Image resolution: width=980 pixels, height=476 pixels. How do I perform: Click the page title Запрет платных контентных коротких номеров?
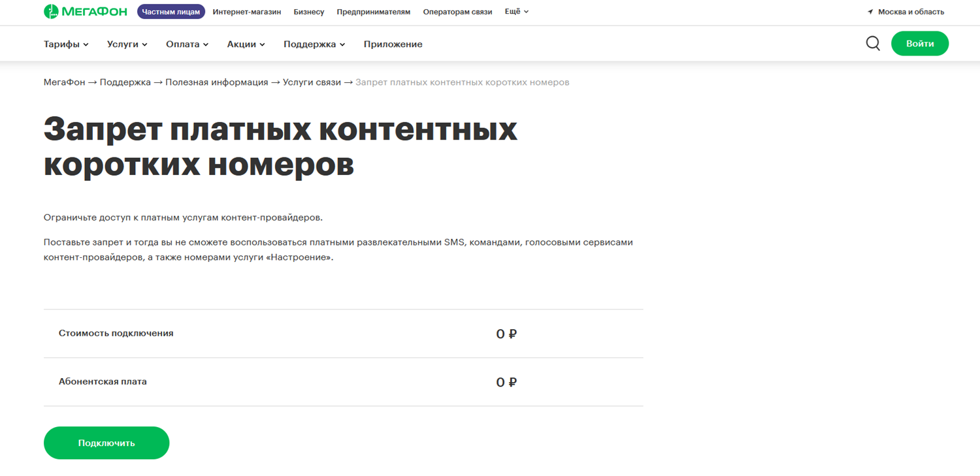click(280, 148)
